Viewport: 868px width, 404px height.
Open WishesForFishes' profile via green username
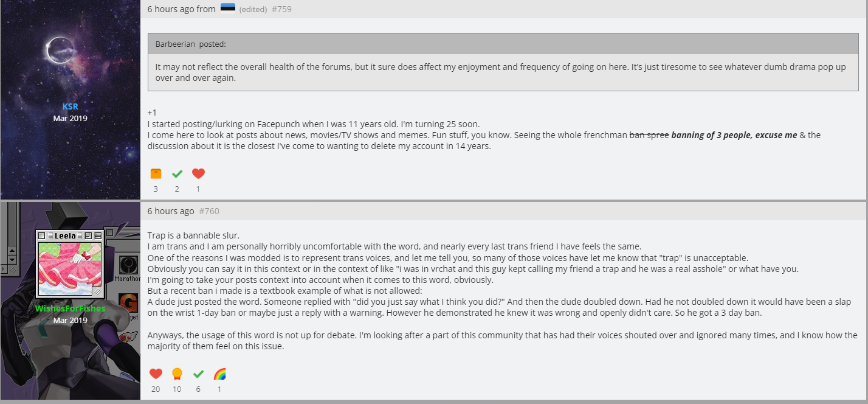pos(71,308)
